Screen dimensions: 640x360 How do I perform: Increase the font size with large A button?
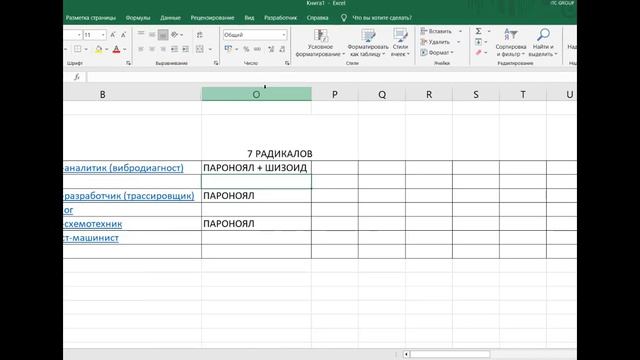(113, 35)
